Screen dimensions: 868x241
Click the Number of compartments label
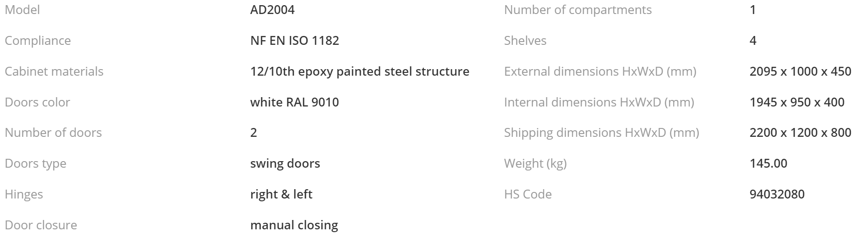pos(578,10)
